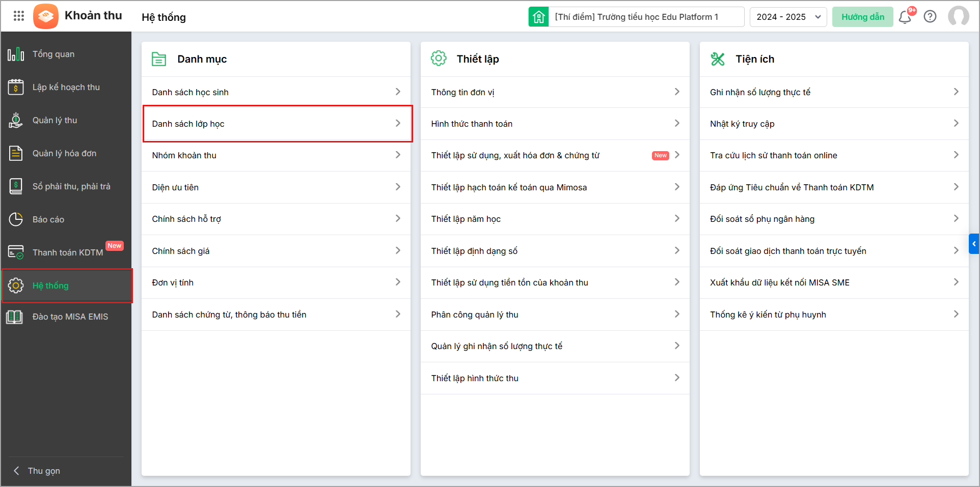
Task: Click the Hướng dẫn button
Action: 863,17
